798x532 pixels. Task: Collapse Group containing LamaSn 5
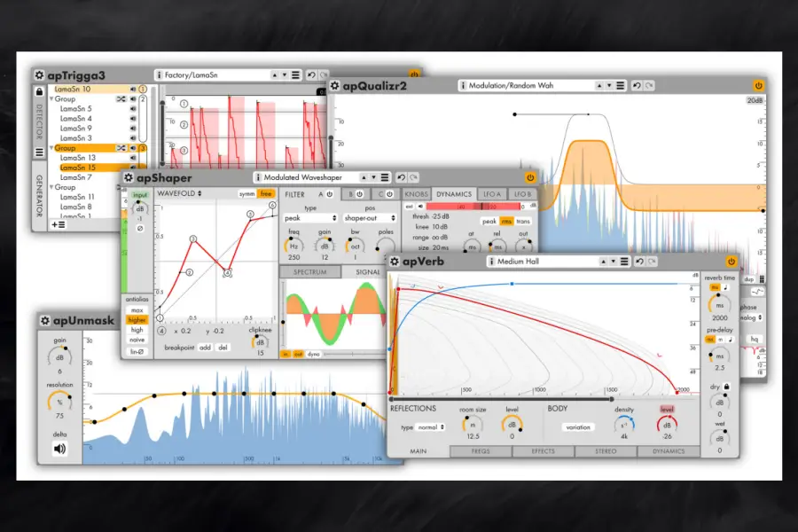pyautogui.click(x=52, y=99)
